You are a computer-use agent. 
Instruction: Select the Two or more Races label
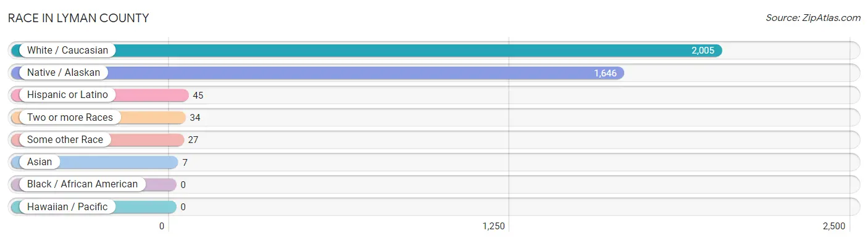tap(70, 117)
